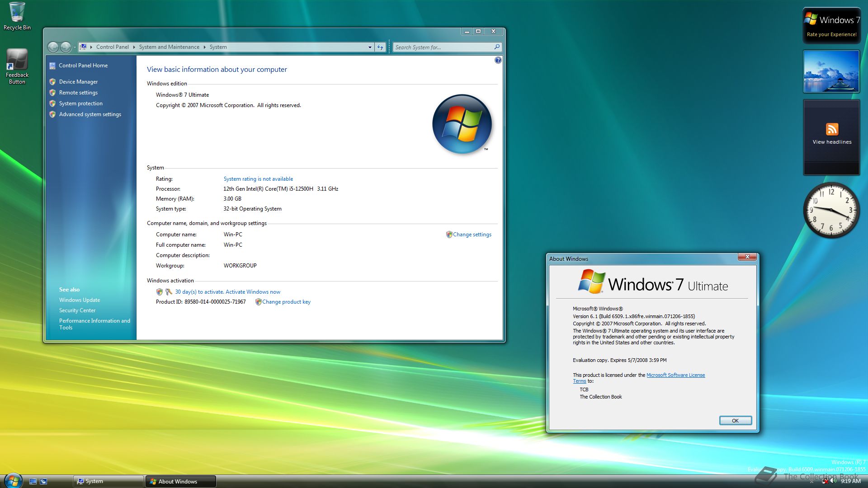Screen dimensions: 868x488
Task: Click the activation keys icon
Action: point(169,292)
